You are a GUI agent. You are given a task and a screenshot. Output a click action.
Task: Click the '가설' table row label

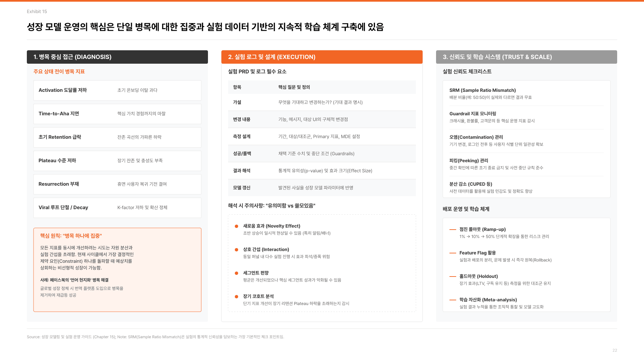pos(237,102)
